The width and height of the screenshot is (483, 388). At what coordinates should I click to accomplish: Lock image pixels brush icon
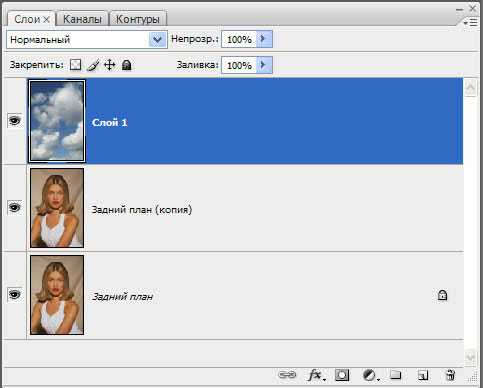point(93,65)
